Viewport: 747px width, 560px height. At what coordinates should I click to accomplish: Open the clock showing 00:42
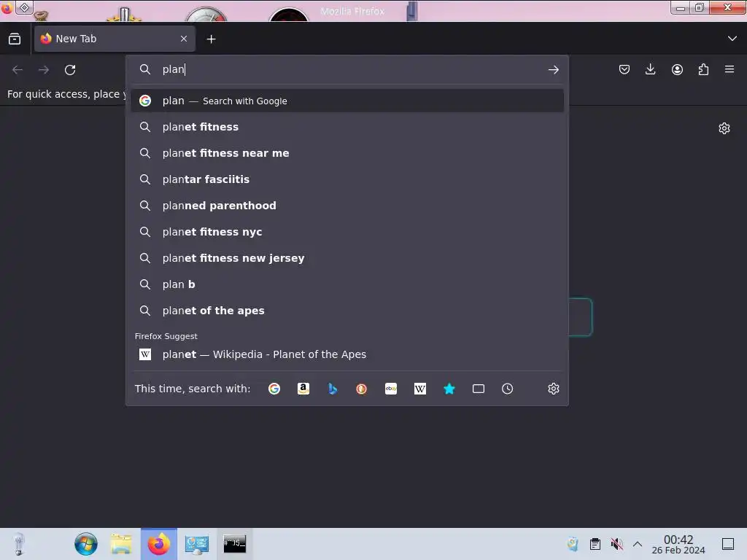678,544
